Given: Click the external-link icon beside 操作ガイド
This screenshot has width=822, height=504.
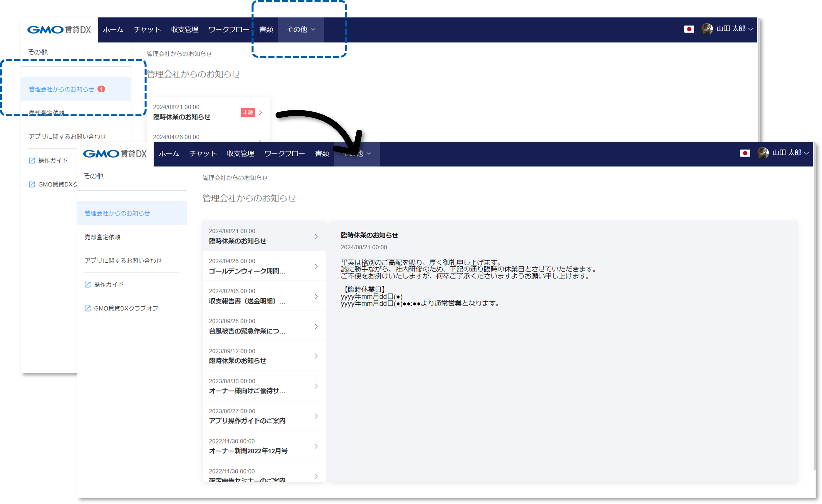Looking at the screenshot, I should [x=87, y=284].
